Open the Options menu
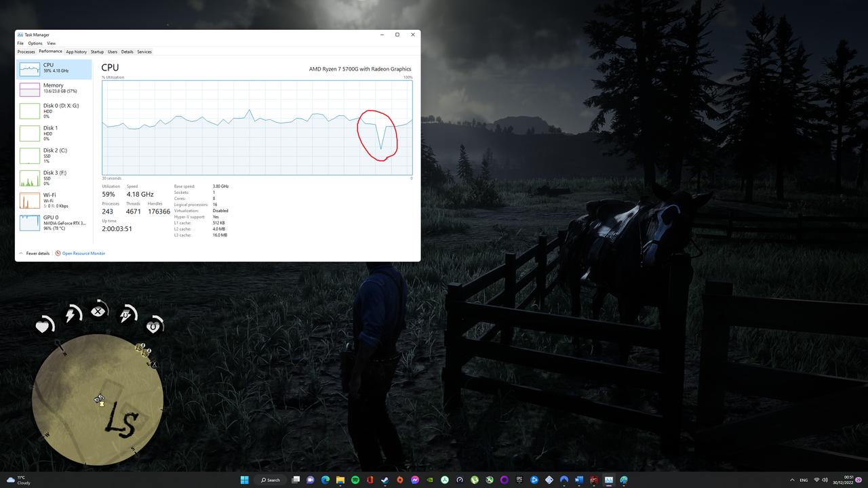The height and width of the screenshot is (488, 868). pyautogui.click(x=35, y=43)
